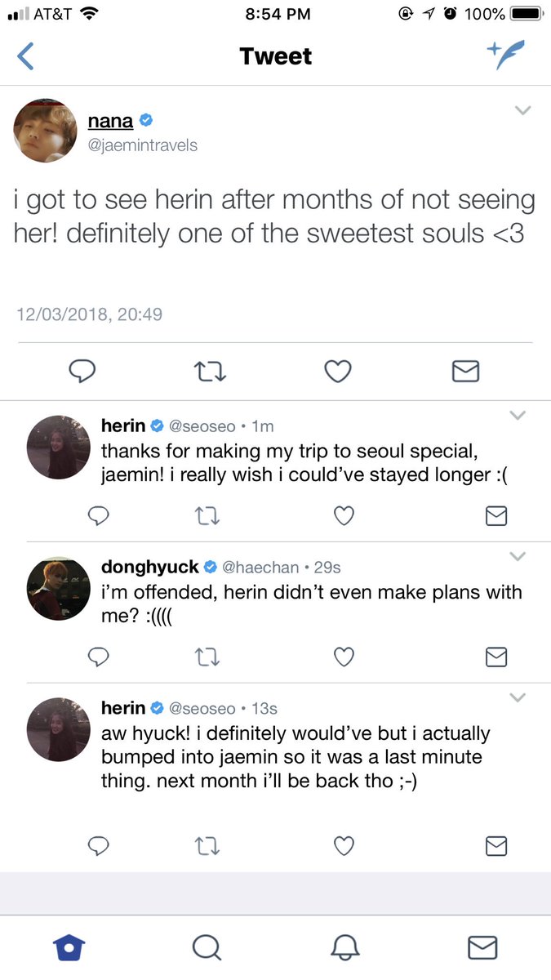Like donghyuck's offended reply

pos(344,657)
